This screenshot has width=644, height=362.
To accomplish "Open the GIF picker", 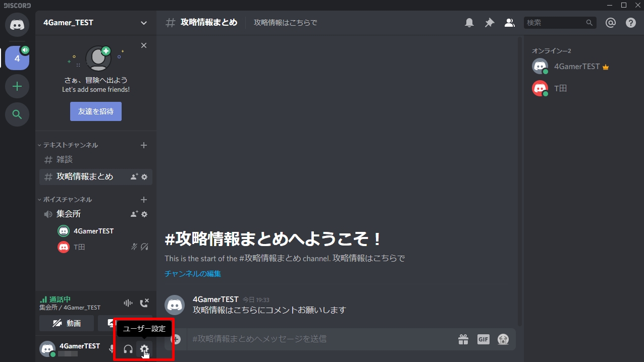I will click(x=484, y=339).
